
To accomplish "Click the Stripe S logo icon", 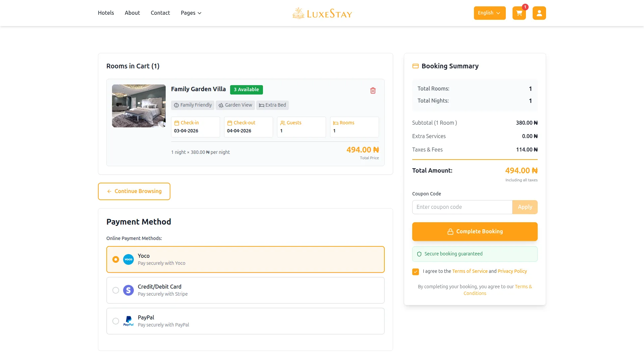I will point(128,290).
